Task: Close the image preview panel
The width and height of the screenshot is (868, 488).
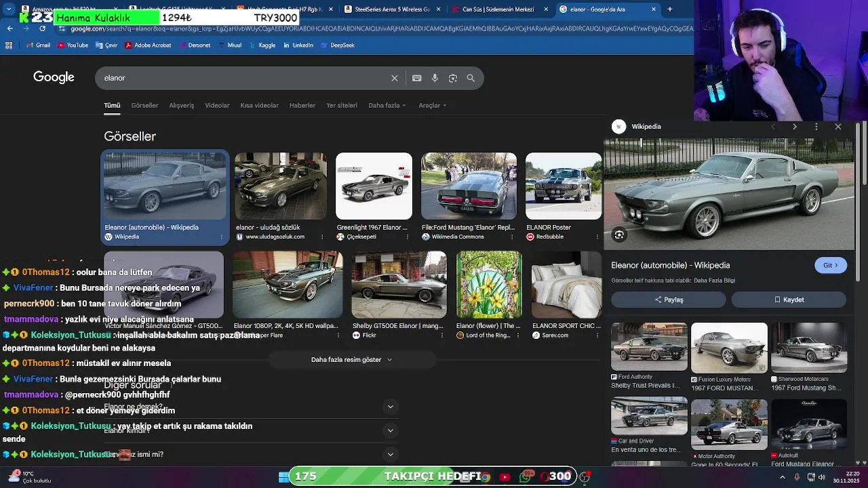Action: pos(838,127)
